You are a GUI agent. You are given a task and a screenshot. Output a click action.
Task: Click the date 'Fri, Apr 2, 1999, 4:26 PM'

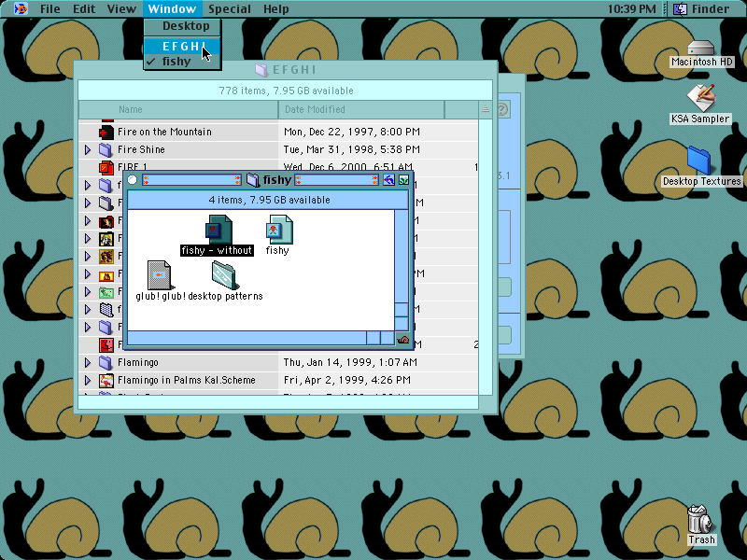point(346,380)
